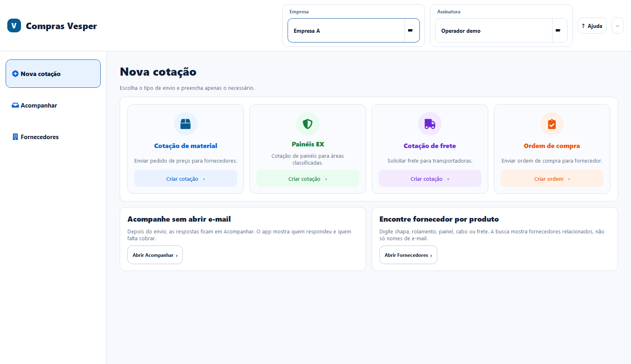Click the shield icon above Painéis EX
631x364 pixels.
click(308, 124)
